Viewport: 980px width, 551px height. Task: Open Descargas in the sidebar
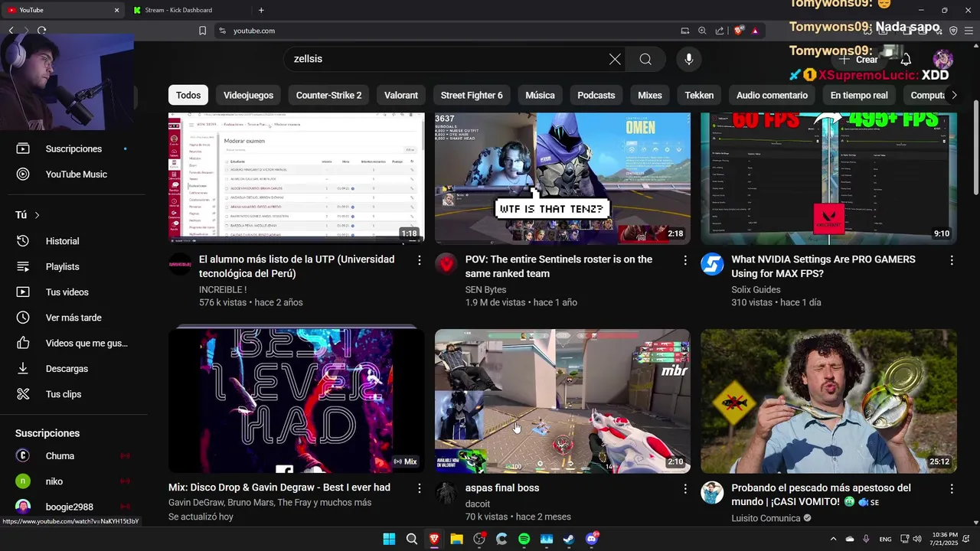(x=73, y=368)
